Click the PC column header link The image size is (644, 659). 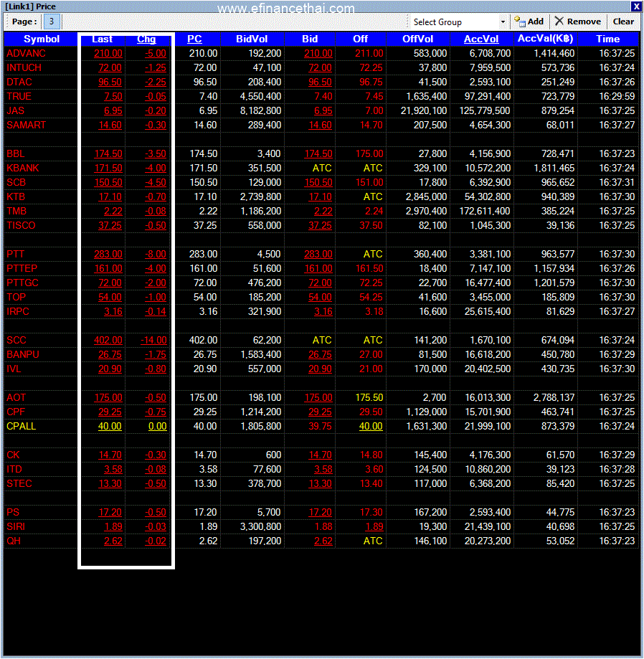point(194,39)
